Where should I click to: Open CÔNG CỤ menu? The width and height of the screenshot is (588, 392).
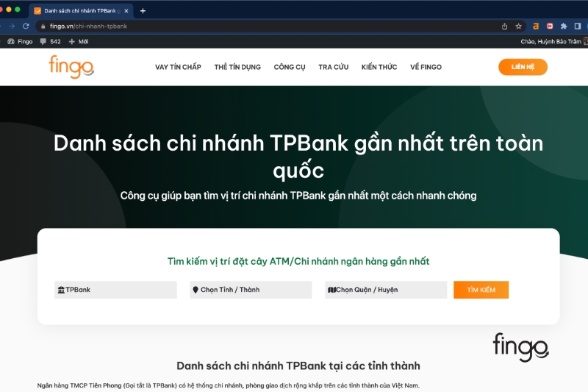(x=290, y=67)
